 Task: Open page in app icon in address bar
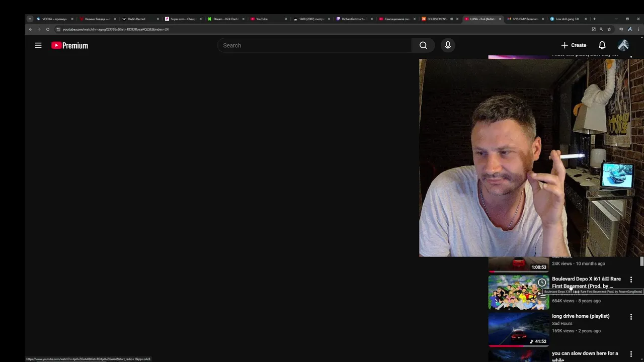point(594,29)
